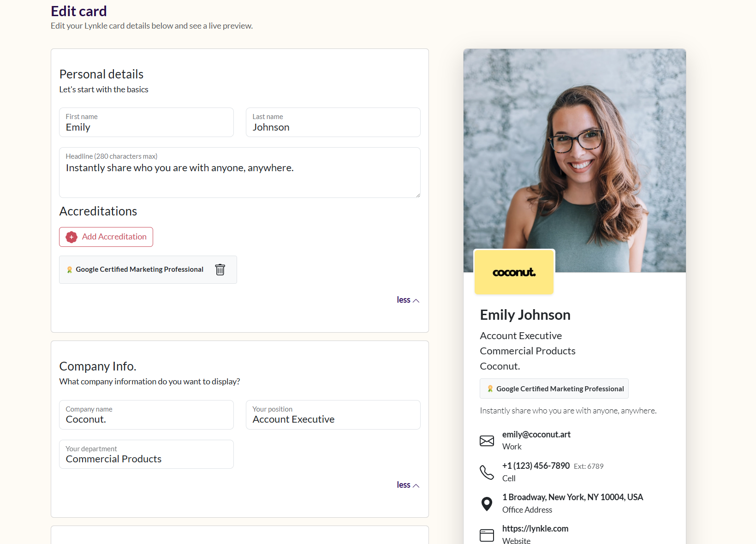Screen dimensions: 756x544
Task: Collapse the Company Info section with less
Action: [x=408, y=485]
